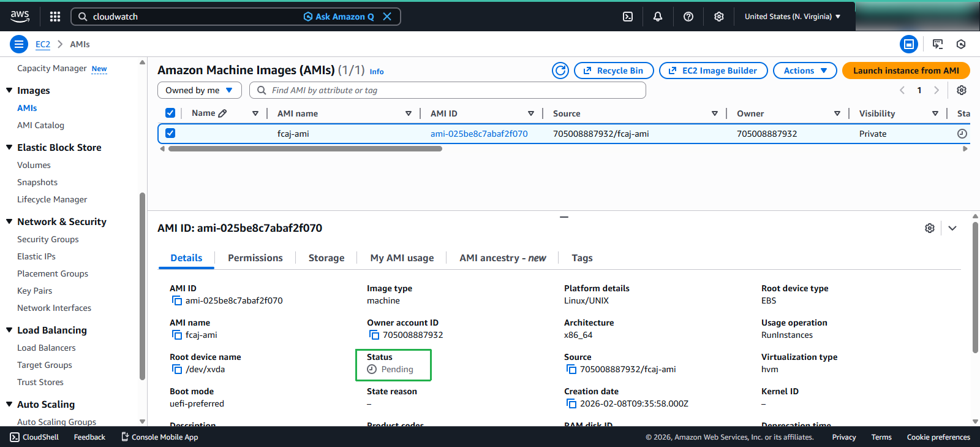Open the region selector United States (N. Virginia)
This screenshot has height=447, width=980.
click(x=793, y=17)
